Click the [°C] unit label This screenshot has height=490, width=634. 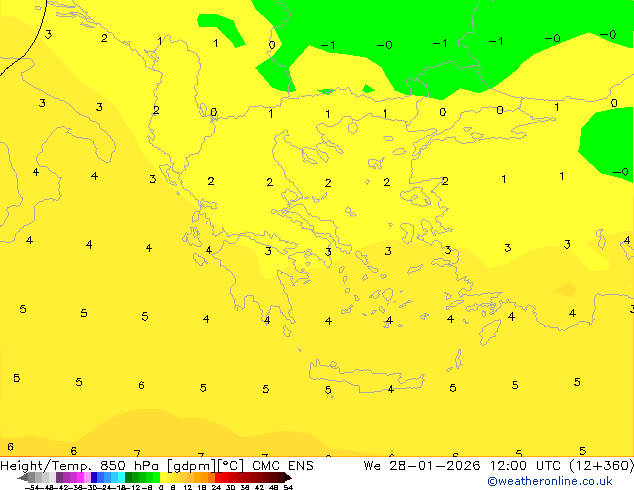click(x=231, y=466)
